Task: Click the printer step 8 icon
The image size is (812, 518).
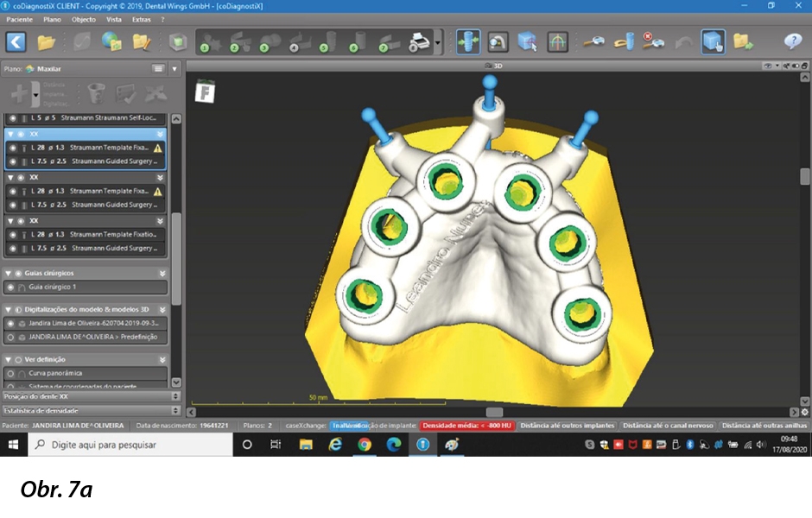Action: (419, 42)
